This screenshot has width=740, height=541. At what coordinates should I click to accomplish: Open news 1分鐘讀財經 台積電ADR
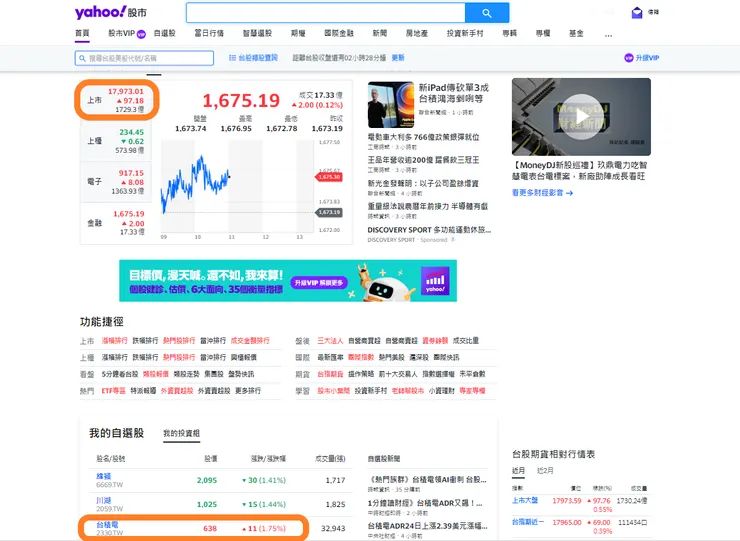coord(425,503)
